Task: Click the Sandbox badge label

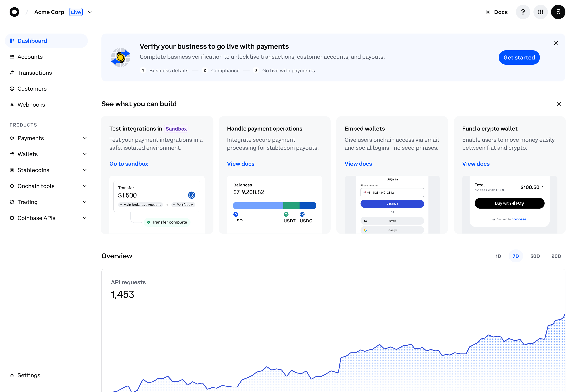Action: click(176, 129)
